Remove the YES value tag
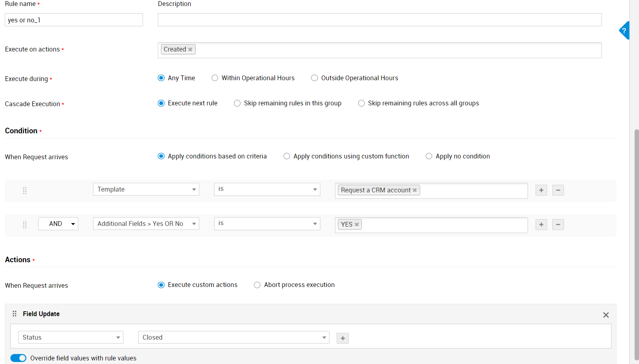 coord(357,225)
